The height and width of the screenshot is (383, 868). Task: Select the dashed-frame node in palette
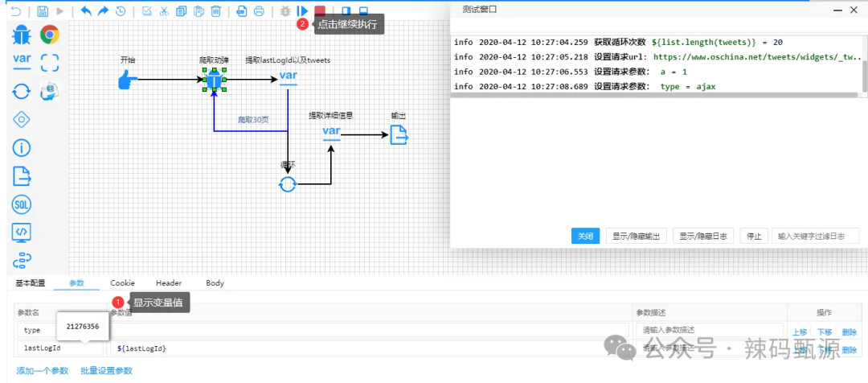pos(50,63)
